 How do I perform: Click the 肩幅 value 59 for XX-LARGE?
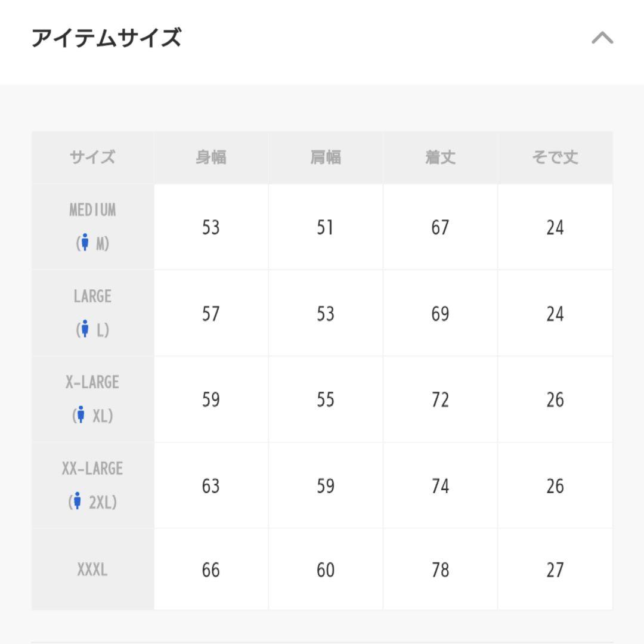[x=326, y=487]
